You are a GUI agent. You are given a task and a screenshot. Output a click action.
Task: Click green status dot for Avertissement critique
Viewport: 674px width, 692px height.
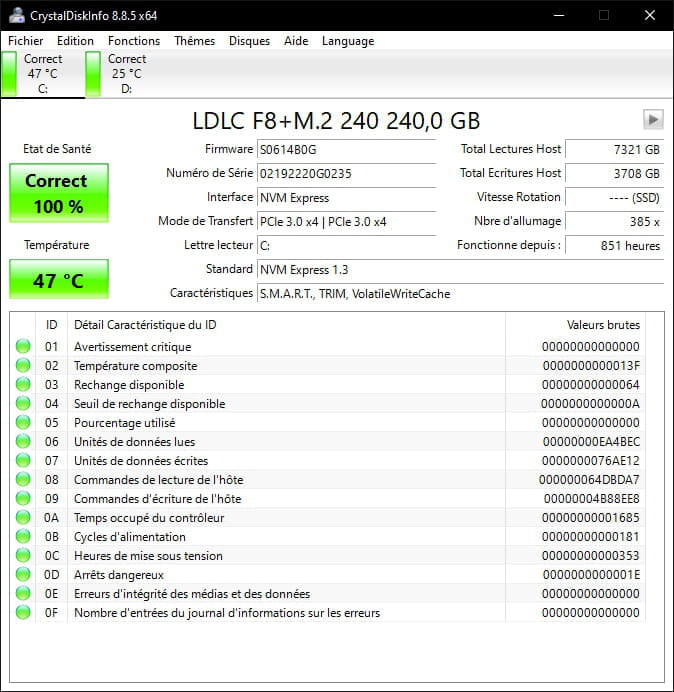pyautogui.click(x=23, y=346)
